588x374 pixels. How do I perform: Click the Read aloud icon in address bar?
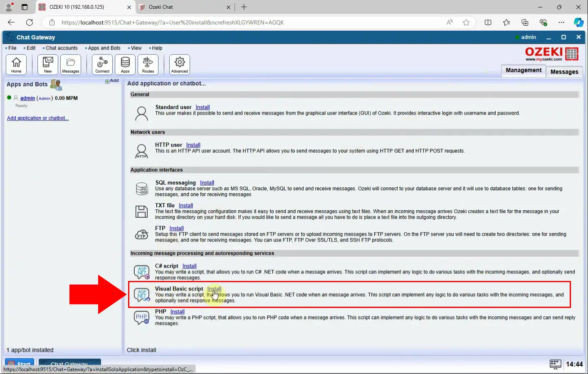click(x=450, y=22)
